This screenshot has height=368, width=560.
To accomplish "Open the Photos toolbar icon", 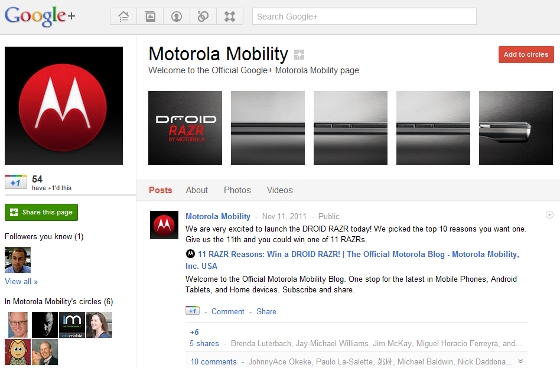I will click(150, 16).
